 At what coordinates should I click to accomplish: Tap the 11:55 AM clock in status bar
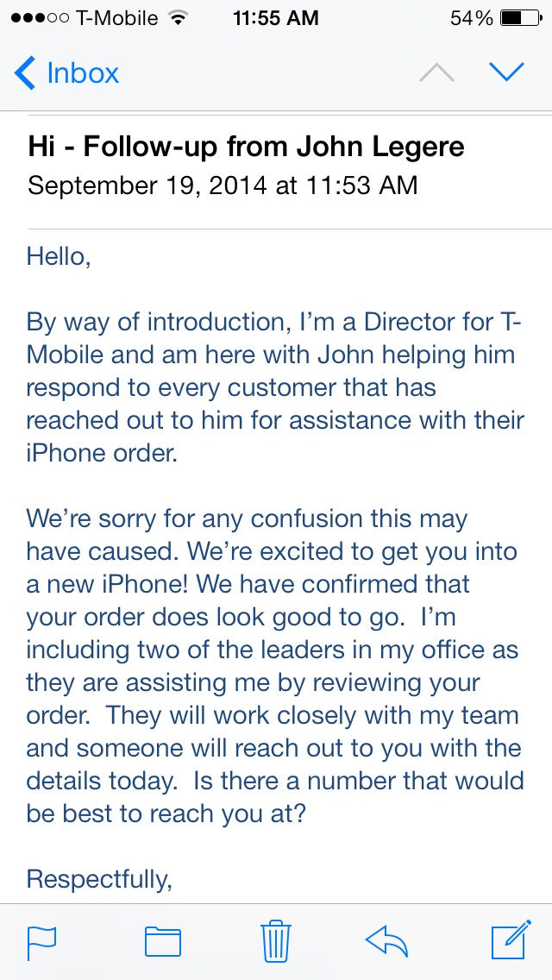(276, 18)
